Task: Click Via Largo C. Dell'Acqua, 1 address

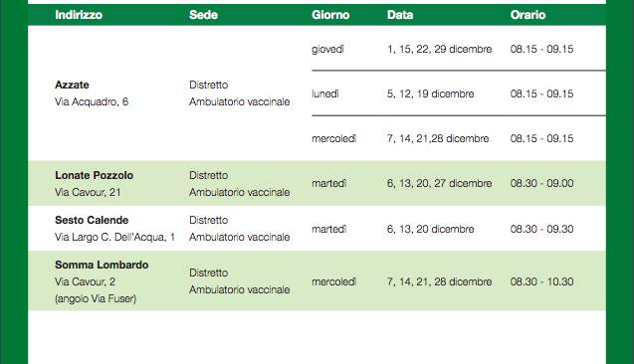Action: [114, 237]
